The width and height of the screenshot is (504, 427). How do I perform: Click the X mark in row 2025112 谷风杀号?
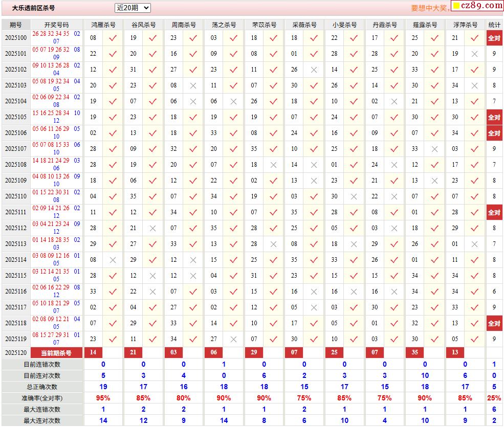click(152, 228)
